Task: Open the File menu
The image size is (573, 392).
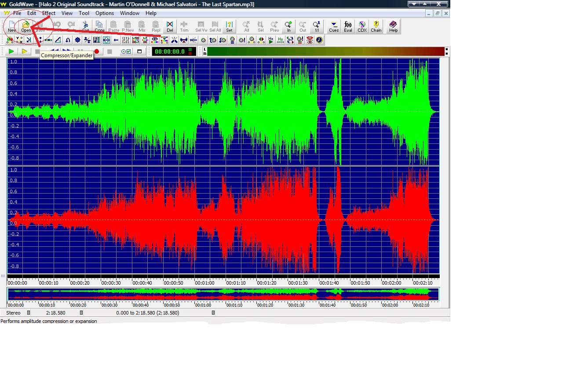Action: [x=17, y=13]
